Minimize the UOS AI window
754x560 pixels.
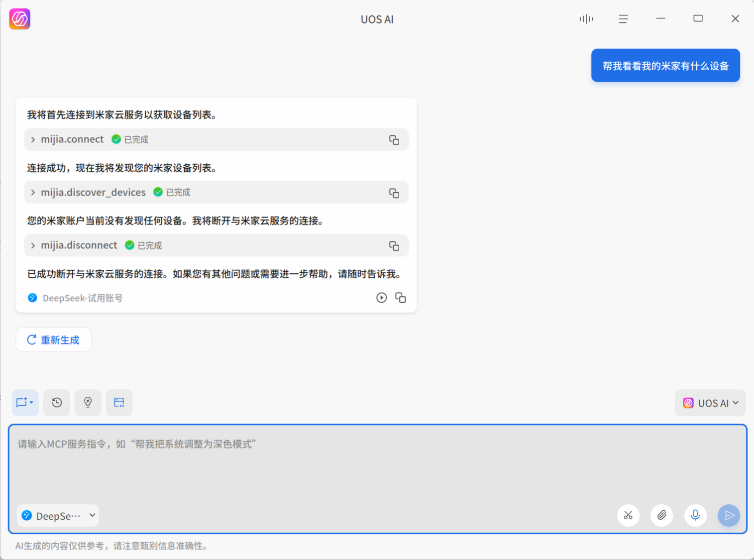(x=661, y=19)
